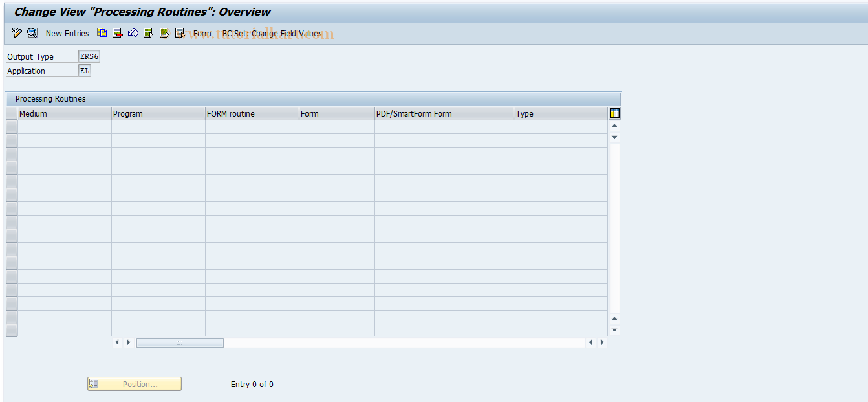The width and height of the screenshot is (868, 402).
Task: Click the bottom scroll down arrow
Action: [x=614, y=330]
